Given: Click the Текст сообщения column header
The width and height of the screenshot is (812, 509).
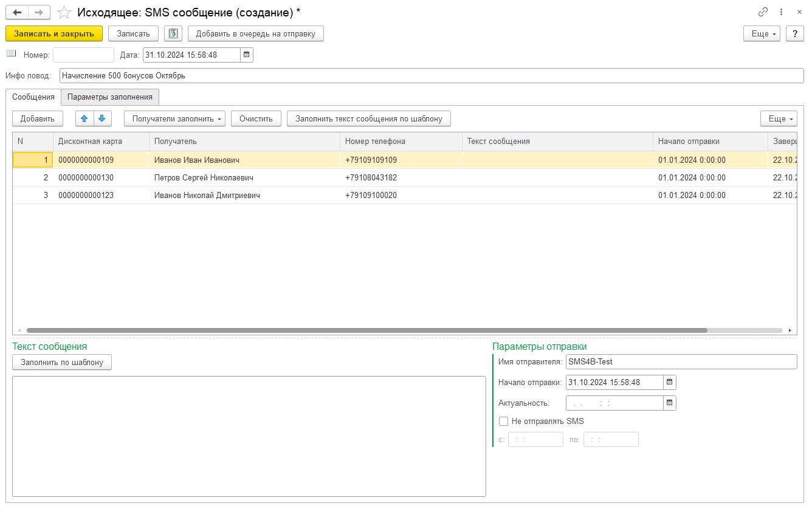Looking at the screenshot, I should point(558,141).
